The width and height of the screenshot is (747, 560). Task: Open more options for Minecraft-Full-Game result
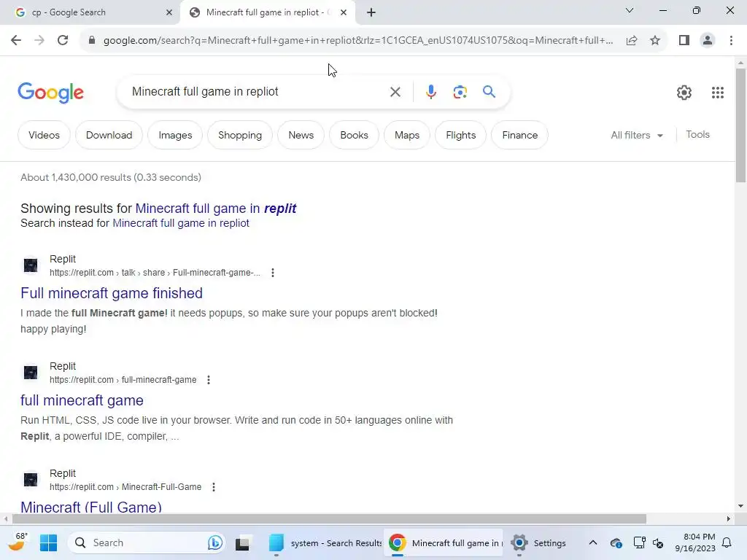(214, 487)
